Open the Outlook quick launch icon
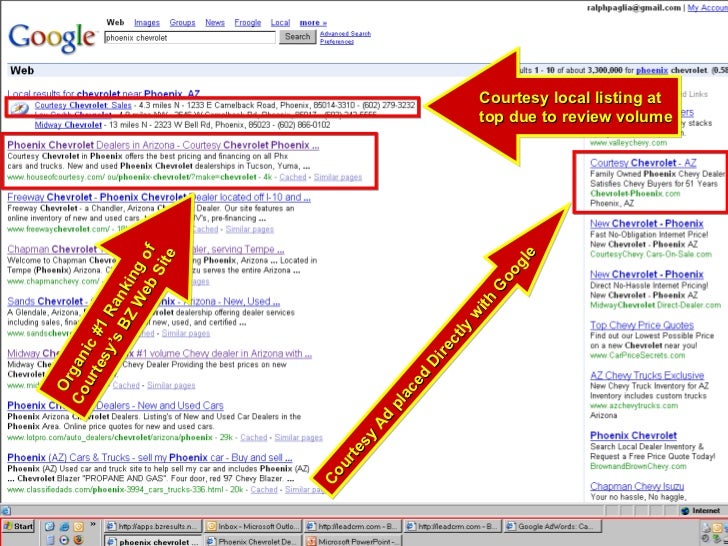728x546 pixels. [78, 526]
